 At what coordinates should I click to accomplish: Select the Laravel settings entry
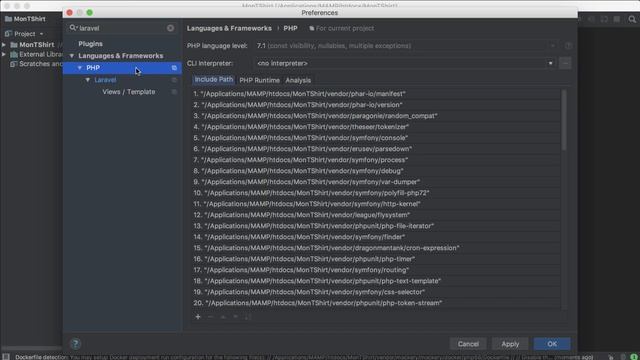(105, 80)
